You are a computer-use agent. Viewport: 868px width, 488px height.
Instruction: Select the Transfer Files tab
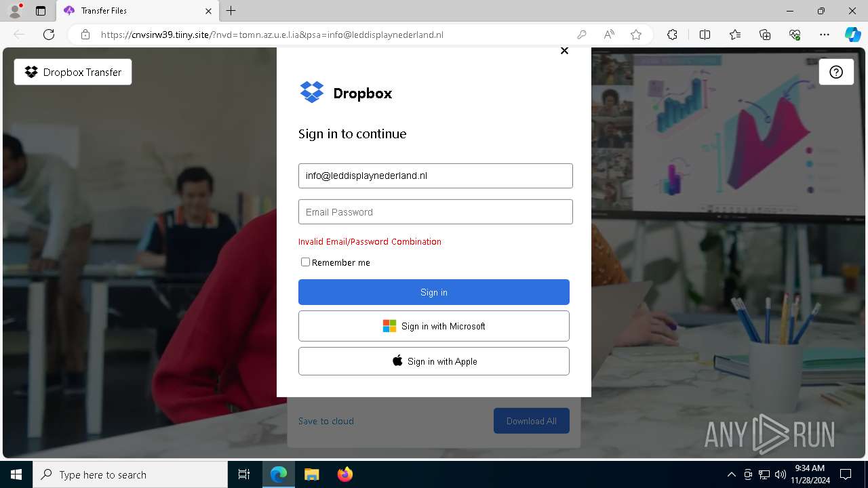coord(138,11)
